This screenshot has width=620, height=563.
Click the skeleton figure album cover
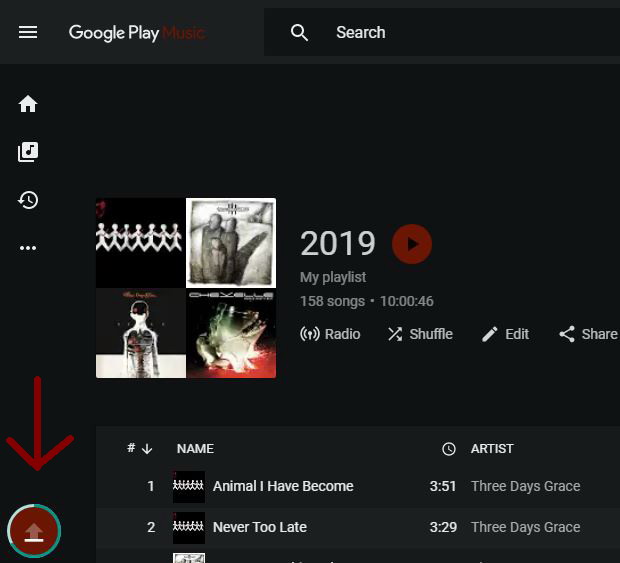tap(140, 333)
